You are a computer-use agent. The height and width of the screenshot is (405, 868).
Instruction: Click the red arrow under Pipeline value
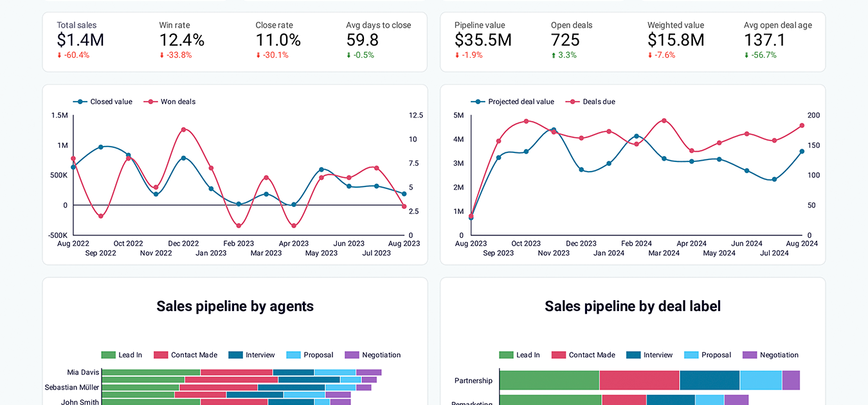coord(457,55)
